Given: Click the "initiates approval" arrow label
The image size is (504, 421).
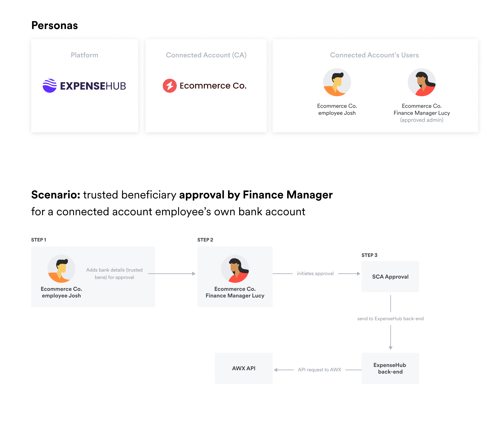Looking at the screenshot, I should coord(315,274).
